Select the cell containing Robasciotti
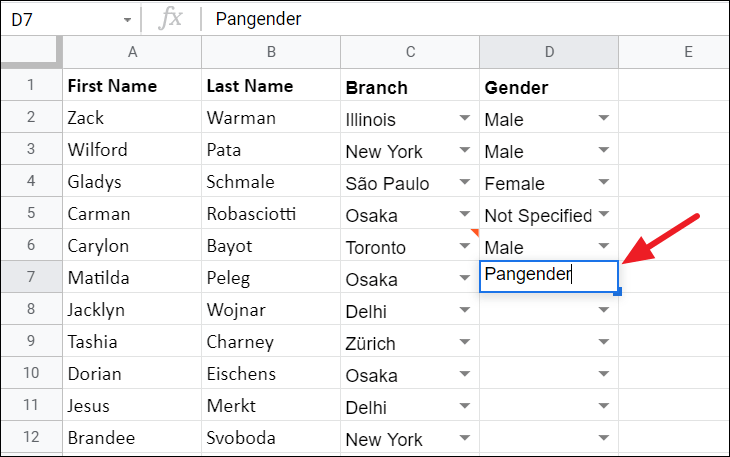The width and height of the screenshot is (730, 457). tap(271, 215)
